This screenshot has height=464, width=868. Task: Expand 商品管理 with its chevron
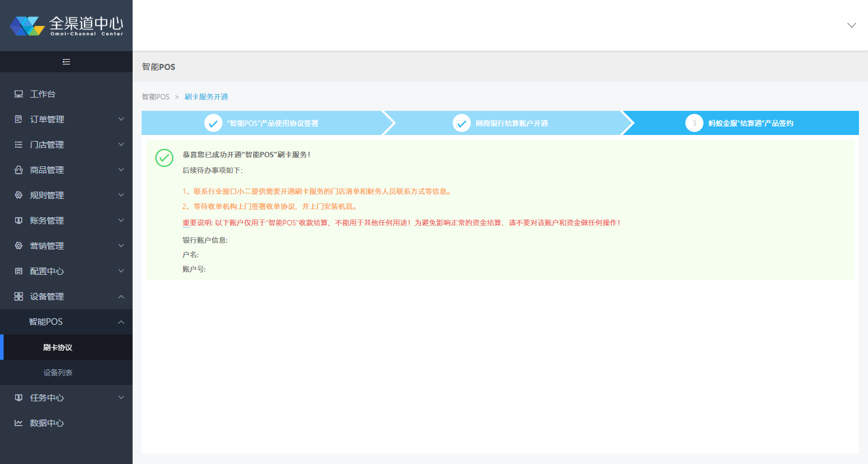pyautogui.click(x=121, y=170)
